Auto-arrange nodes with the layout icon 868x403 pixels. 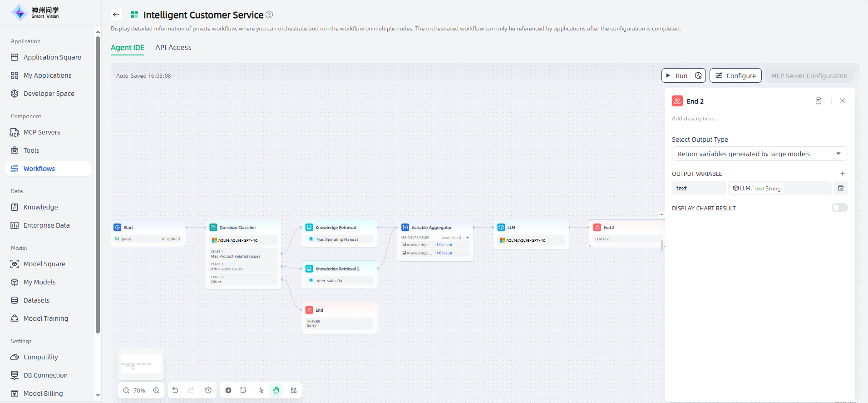coord(294,390)
